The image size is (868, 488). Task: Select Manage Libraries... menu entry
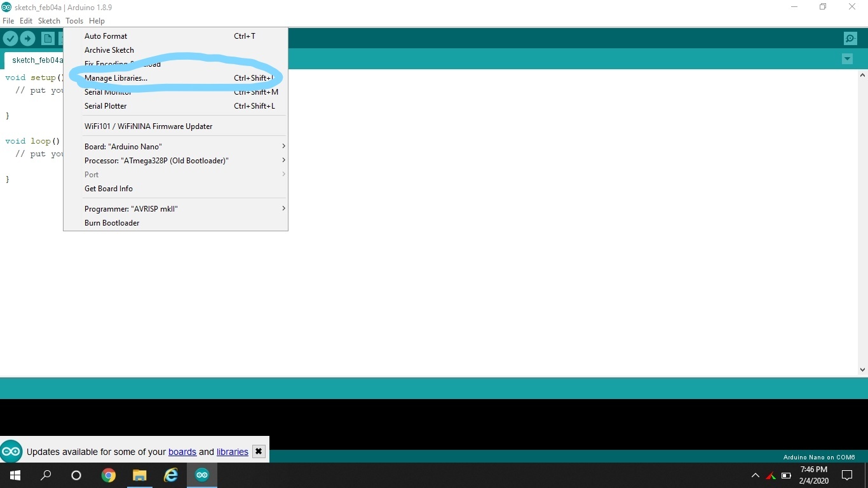(175, 78)
